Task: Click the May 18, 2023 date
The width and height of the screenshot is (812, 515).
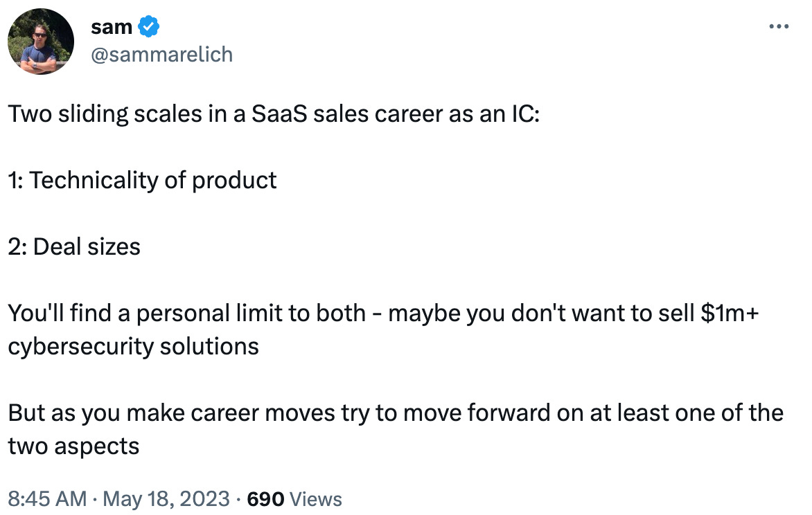Action: coord(166,499)
